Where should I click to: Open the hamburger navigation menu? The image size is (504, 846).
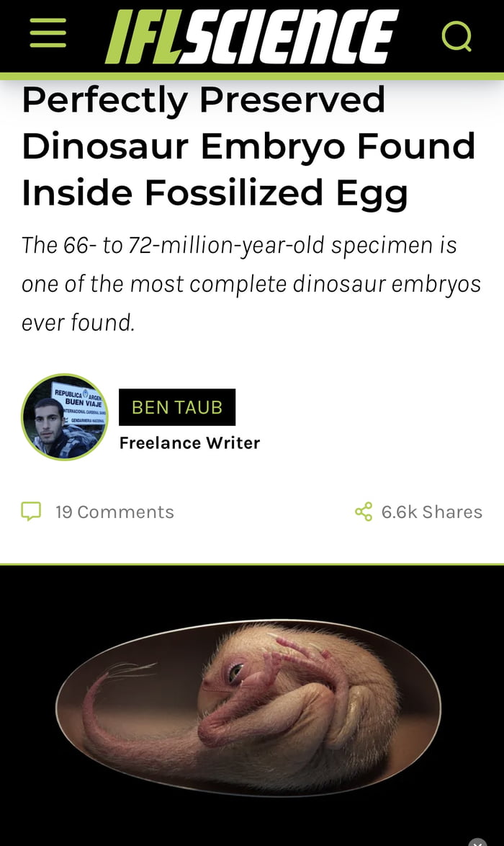click(48, 35)
